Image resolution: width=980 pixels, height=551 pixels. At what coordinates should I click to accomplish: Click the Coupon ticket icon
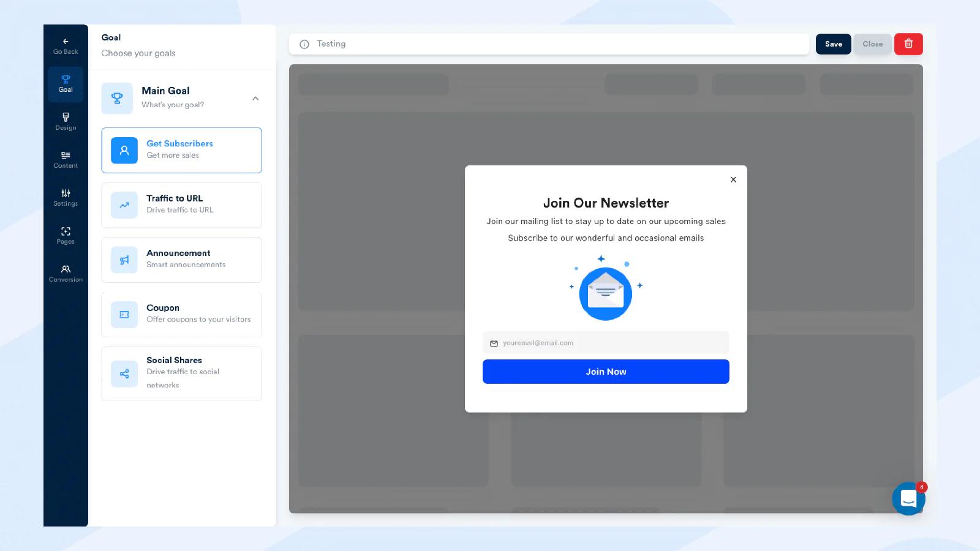pyautogui.click(x=124, y=315)
